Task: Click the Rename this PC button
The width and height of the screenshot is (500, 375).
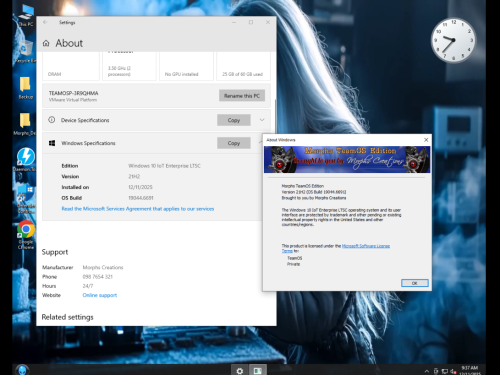Action: 242,96
